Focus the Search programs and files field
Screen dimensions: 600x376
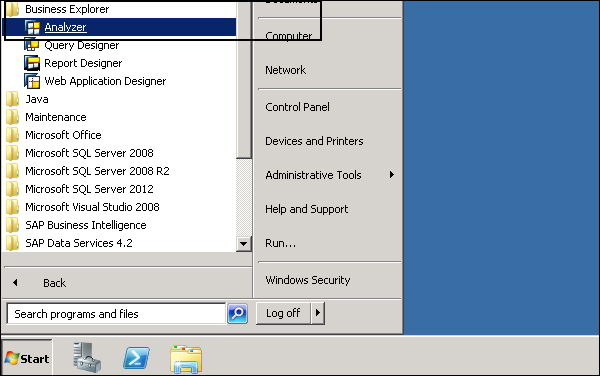tap(116, 314)
